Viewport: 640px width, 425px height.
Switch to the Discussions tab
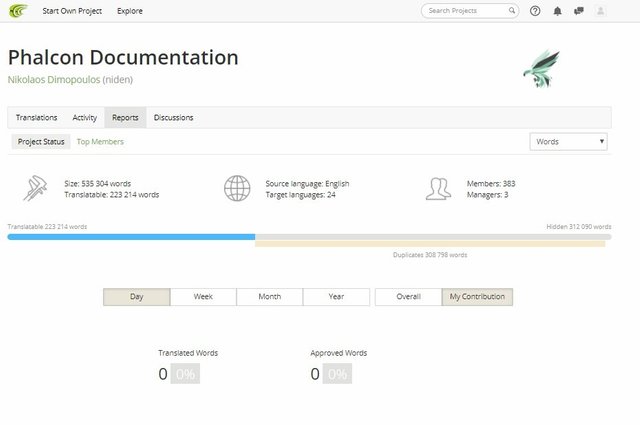173,118
